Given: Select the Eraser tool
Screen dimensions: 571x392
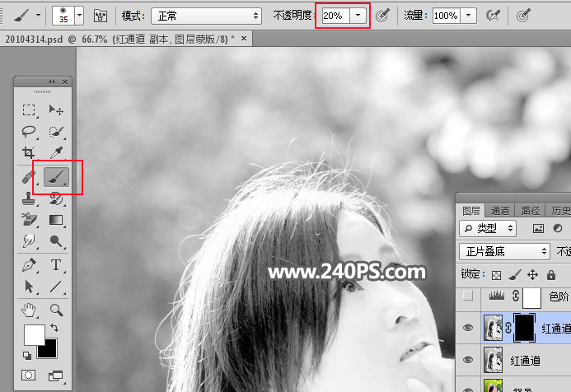Looking at the screenshot, I should coord(29,220).
